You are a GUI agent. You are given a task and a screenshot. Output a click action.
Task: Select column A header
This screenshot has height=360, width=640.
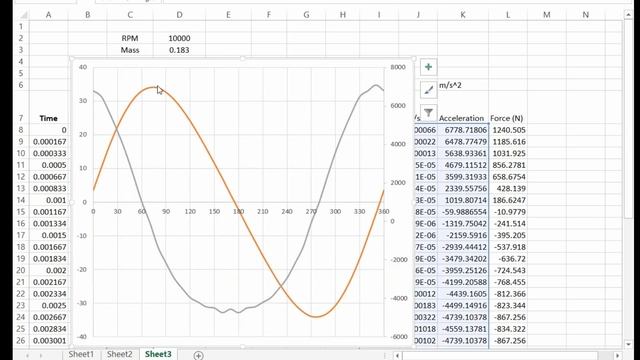(x=49, y=15)
